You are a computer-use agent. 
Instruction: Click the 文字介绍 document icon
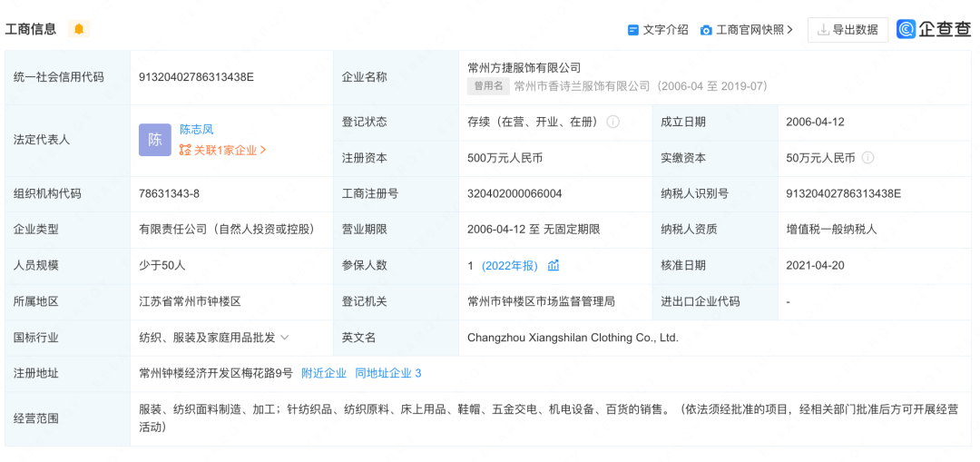pyautogui.click(x=633, y=30)
